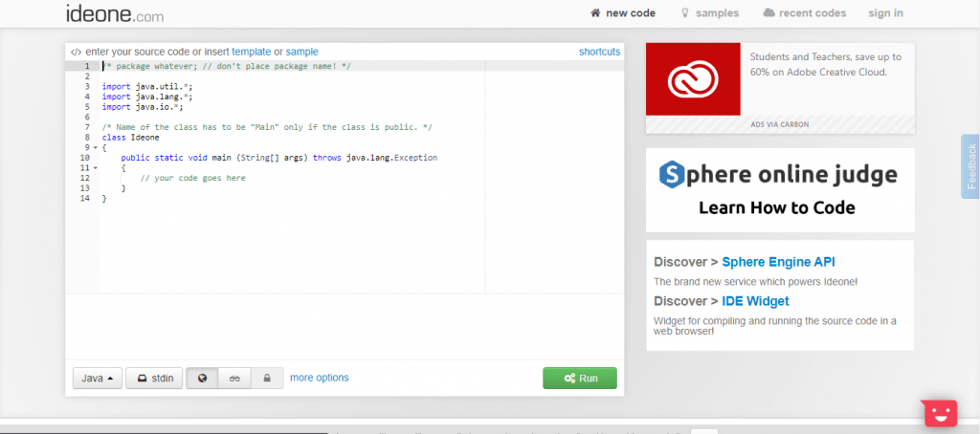
Task: Collapse the code fold at line 9
Action: point(95,147)
